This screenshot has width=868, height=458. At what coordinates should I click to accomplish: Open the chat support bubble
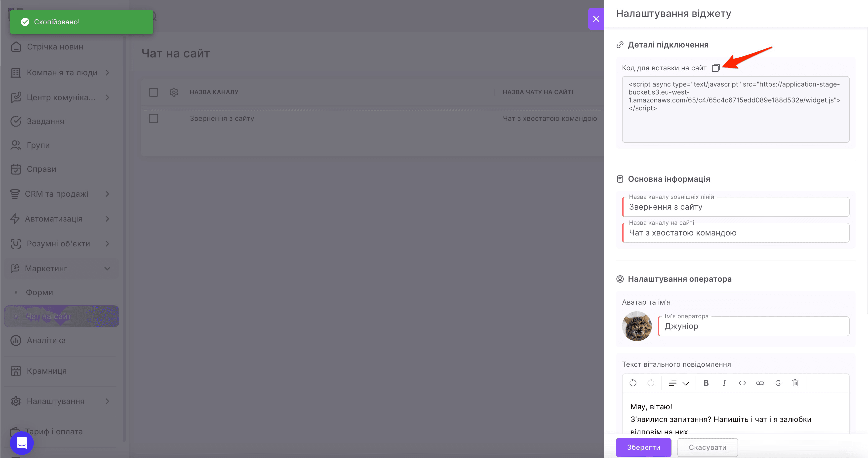tap(22, 443)
